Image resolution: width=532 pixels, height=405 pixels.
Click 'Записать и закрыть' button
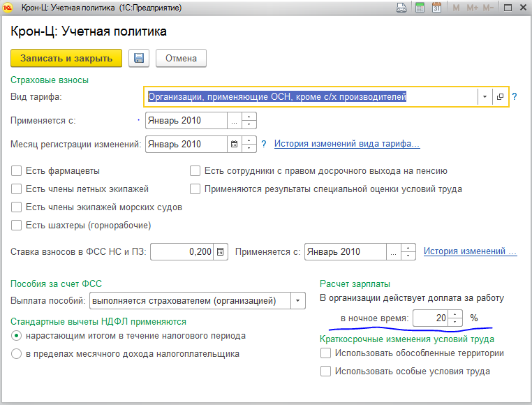[66, 58]
